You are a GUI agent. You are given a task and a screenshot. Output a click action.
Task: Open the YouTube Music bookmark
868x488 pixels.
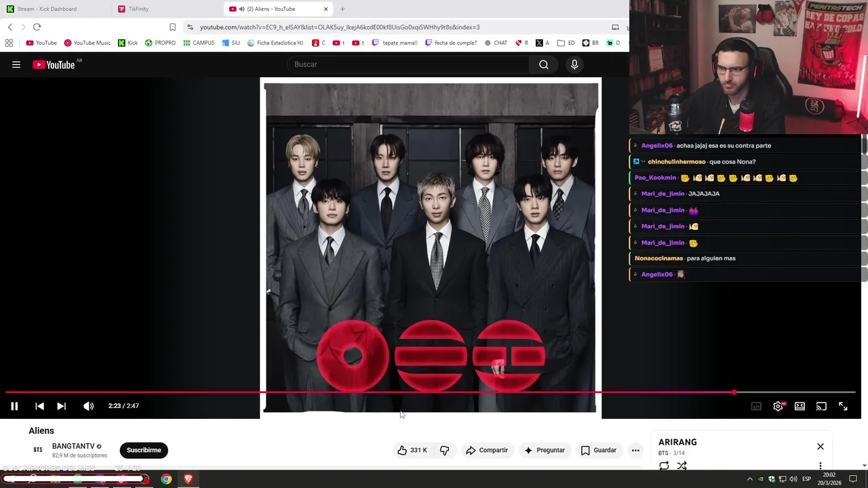point(87,43)
